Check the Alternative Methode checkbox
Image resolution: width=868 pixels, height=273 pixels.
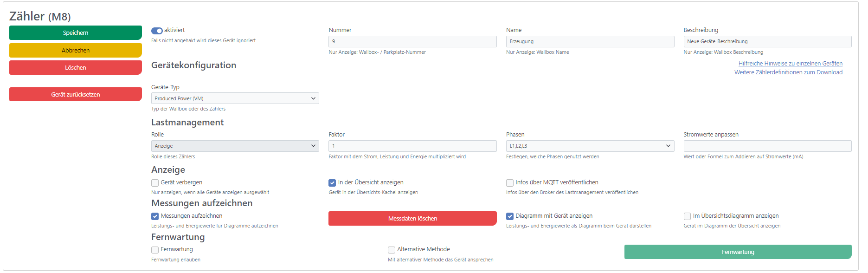click(x=392, y=250)
